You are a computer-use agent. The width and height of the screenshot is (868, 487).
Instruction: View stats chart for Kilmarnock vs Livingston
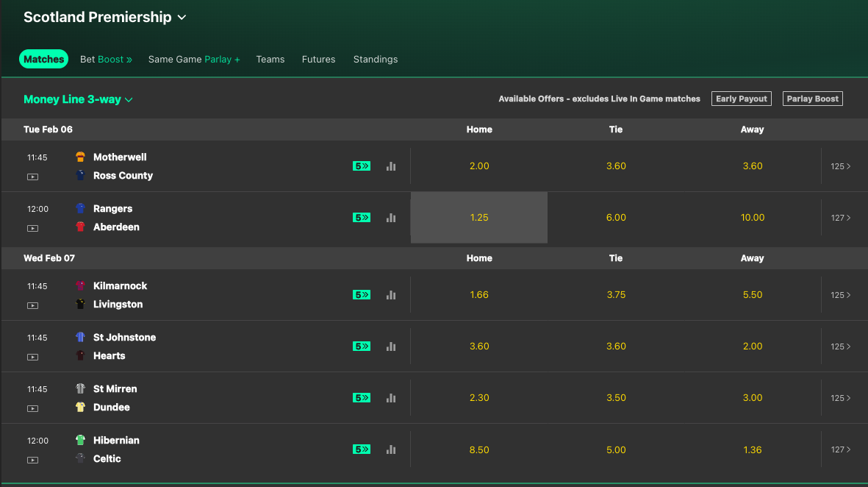click(391, 295)
